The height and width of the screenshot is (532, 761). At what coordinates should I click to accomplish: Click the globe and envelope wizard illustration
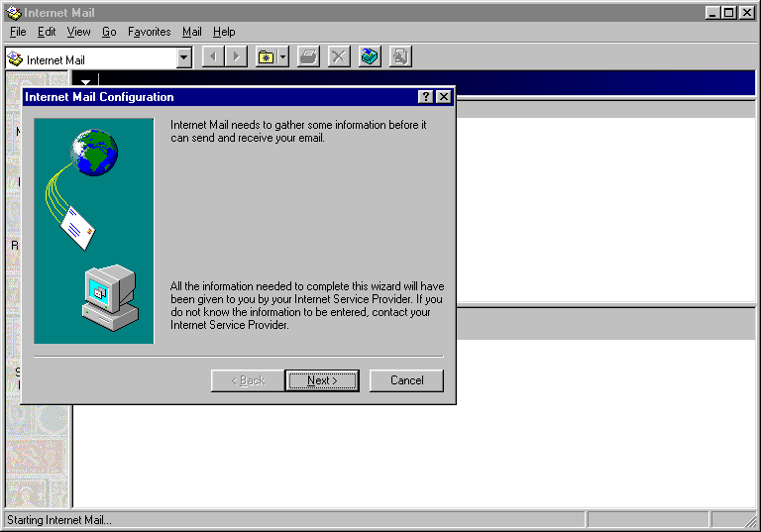[94, 231]
